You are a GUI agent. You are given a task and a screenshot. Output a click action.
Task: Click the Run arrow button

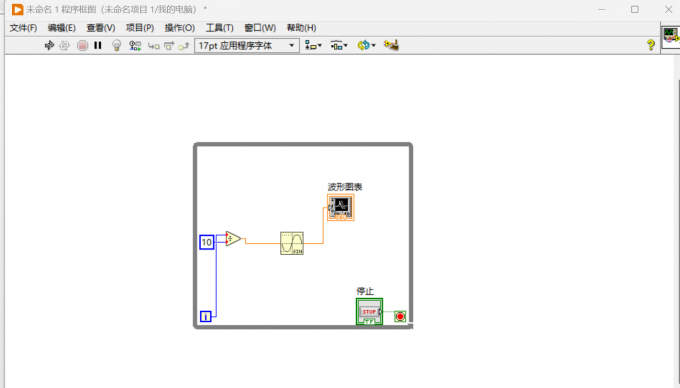click(x=49, y=45)
